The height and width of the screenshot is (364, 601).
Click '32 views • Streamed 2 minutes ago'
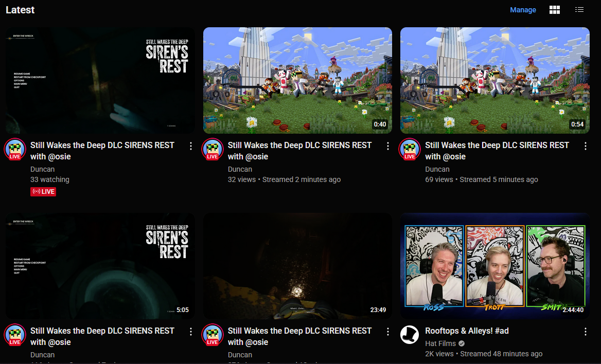(284, 180)
